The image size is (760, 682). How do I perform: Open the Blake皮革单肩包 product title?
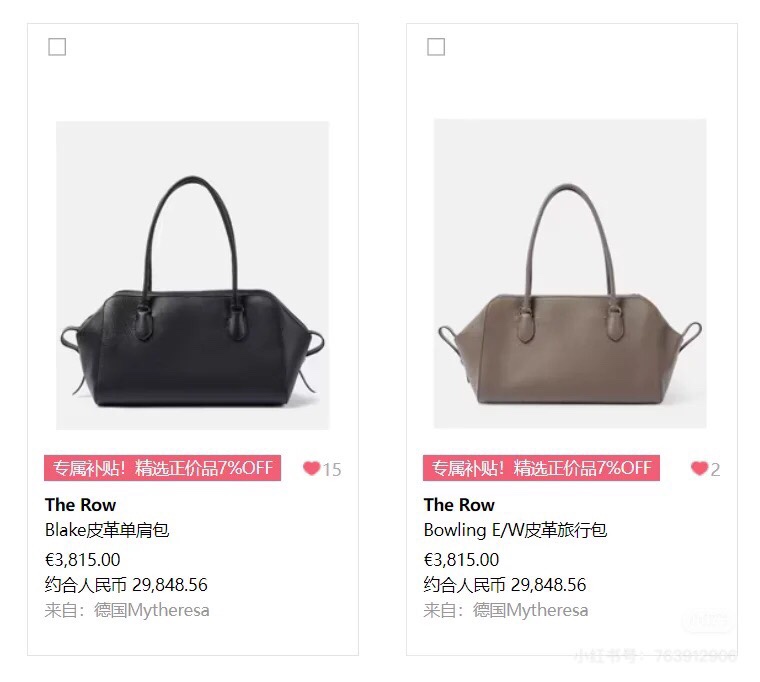pyautogui.click(x=107, y=530)
